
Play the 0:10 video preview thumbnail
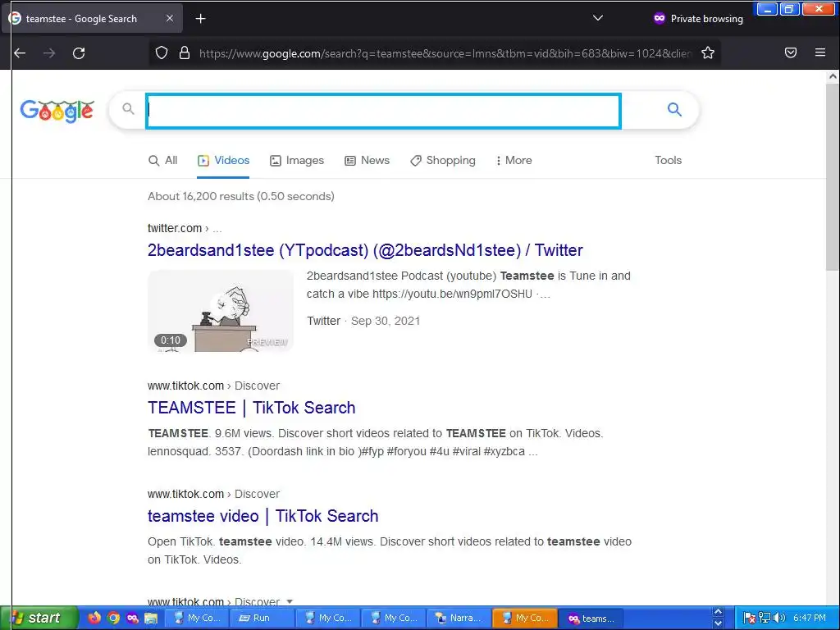coord(221,311)
